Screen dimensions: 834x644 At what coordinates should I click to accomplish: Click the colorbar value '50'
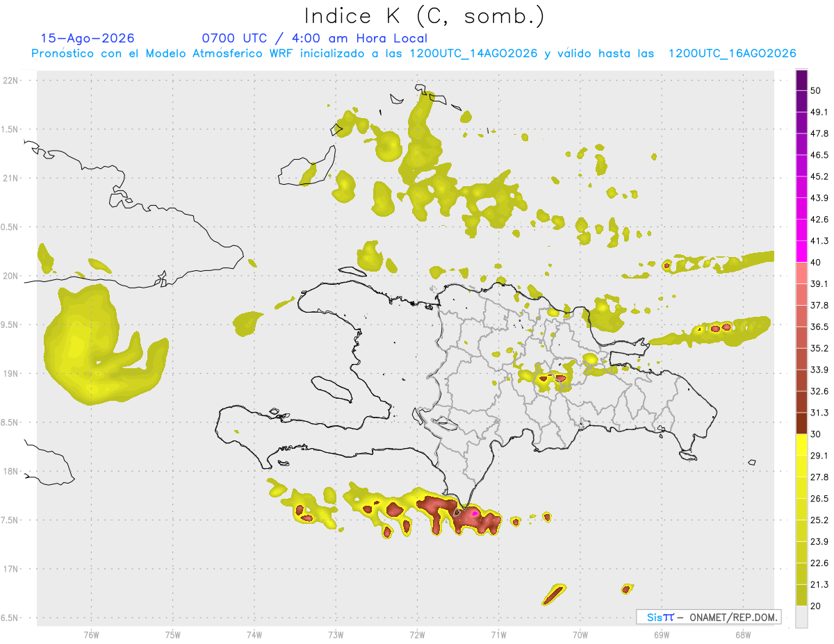coord(816,90)
